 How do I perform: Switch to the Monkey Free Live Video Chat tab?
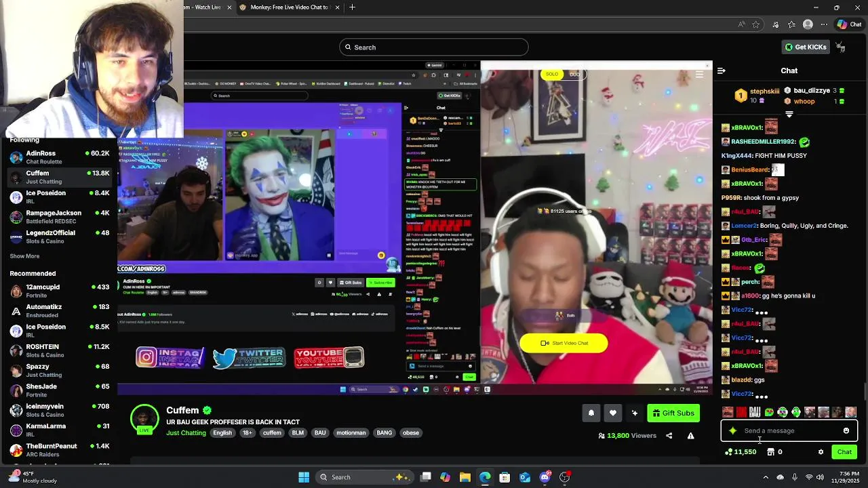[x=289, y=7]
